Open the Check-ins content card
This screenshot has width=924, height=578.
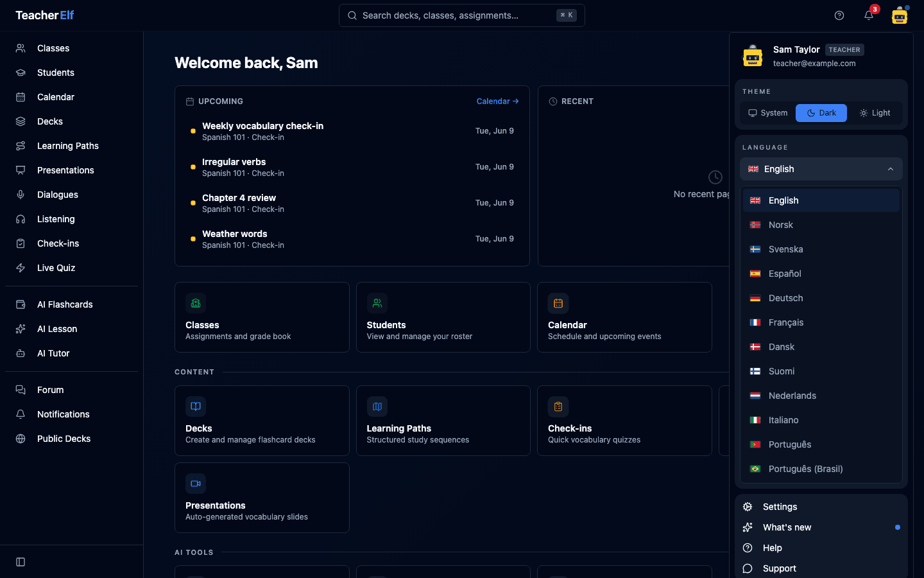coord(624,421)
